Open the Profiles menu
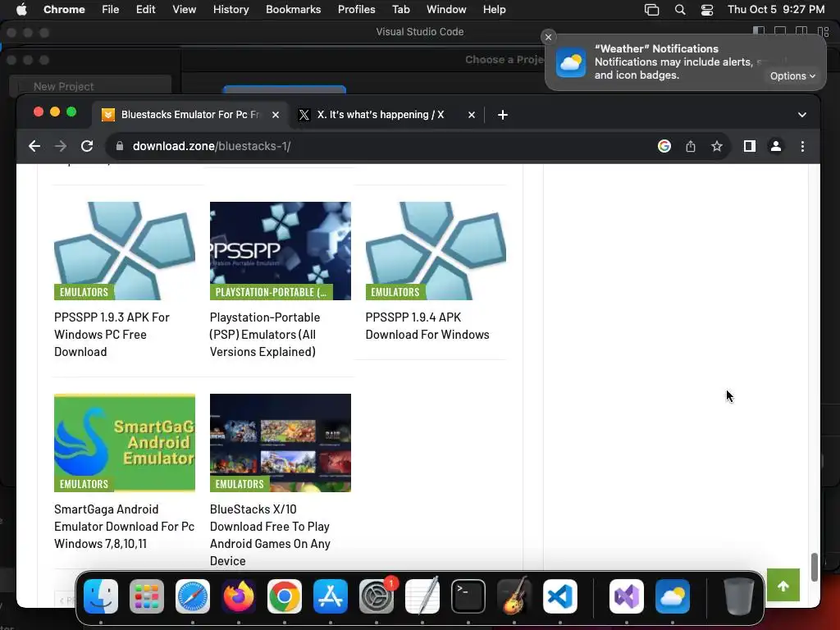Viewport: 840px width, 630px height. tap(356, 10)
